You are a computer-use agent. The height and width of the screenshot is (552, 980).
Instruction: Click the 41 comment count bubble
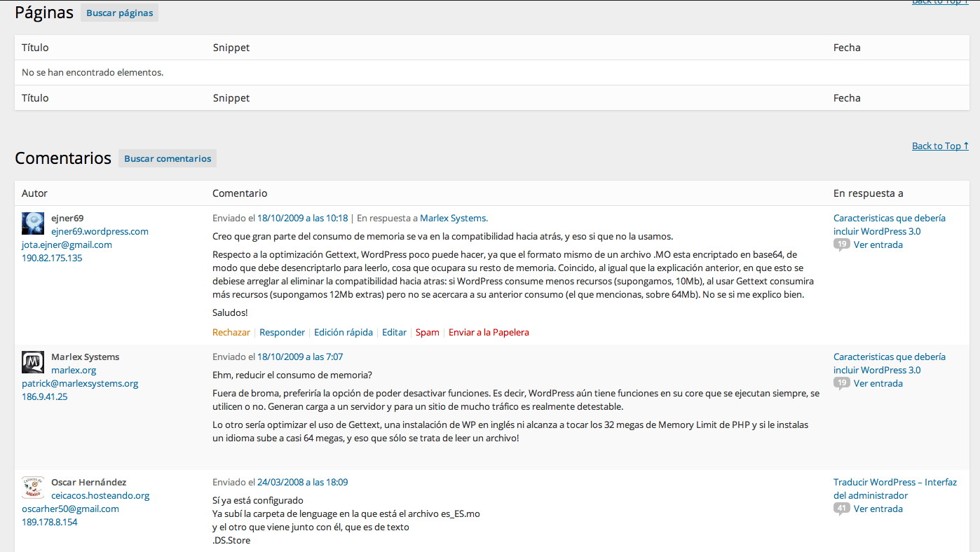point(842,509)
